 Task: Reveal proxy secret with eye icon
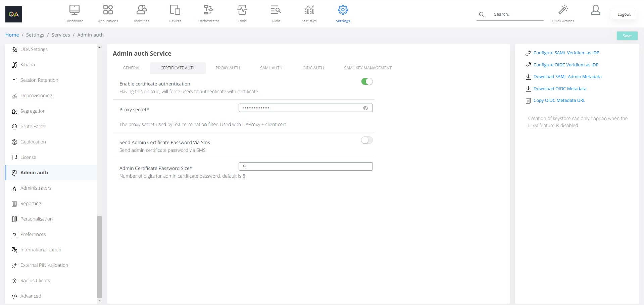point(365,108)
